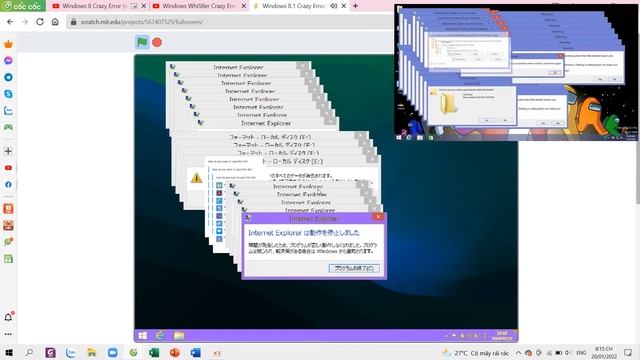The height and width of the screenshot is (360, 640).
Task: Close the Windows 8 Crazy Error tab
Action: point(144,6)
